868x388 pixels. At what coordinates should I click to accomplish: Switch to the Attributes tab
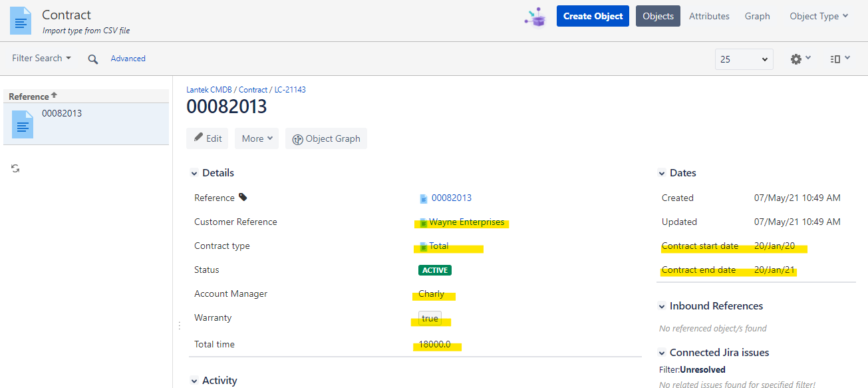pos(709,16)
